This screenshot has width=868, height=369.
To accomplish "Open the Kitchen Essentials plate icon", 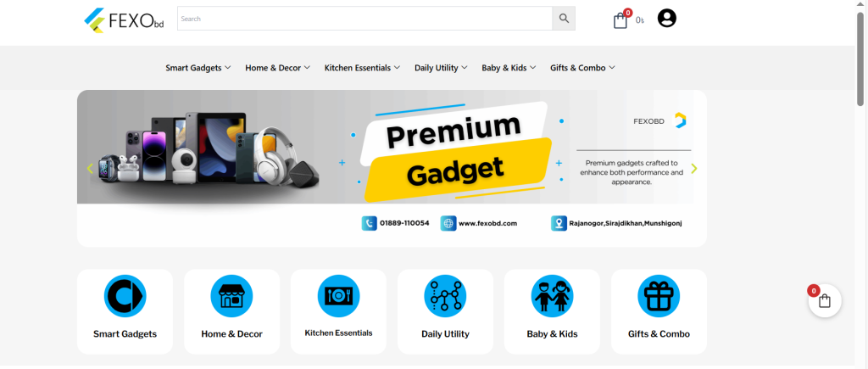I will [338, 296].
